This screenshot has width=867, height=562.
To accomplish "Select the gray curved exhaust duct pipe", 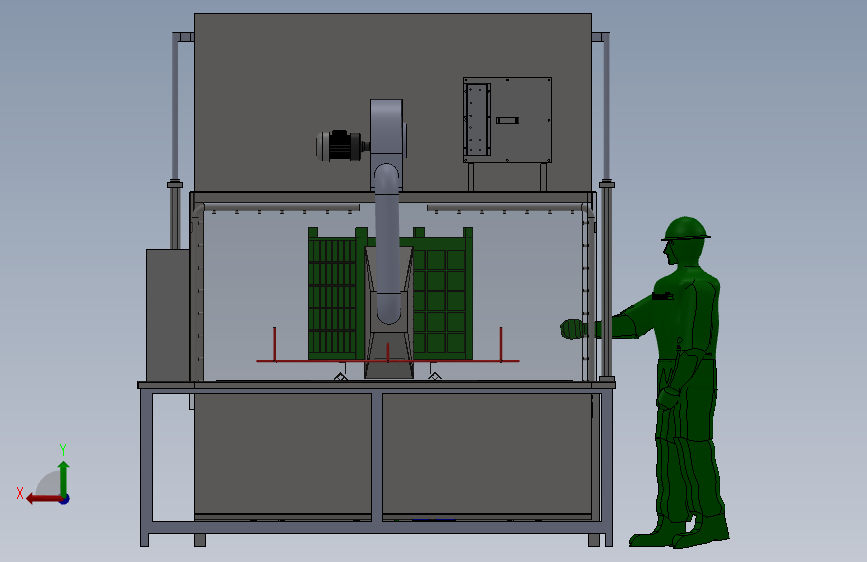I will [387, 243].
